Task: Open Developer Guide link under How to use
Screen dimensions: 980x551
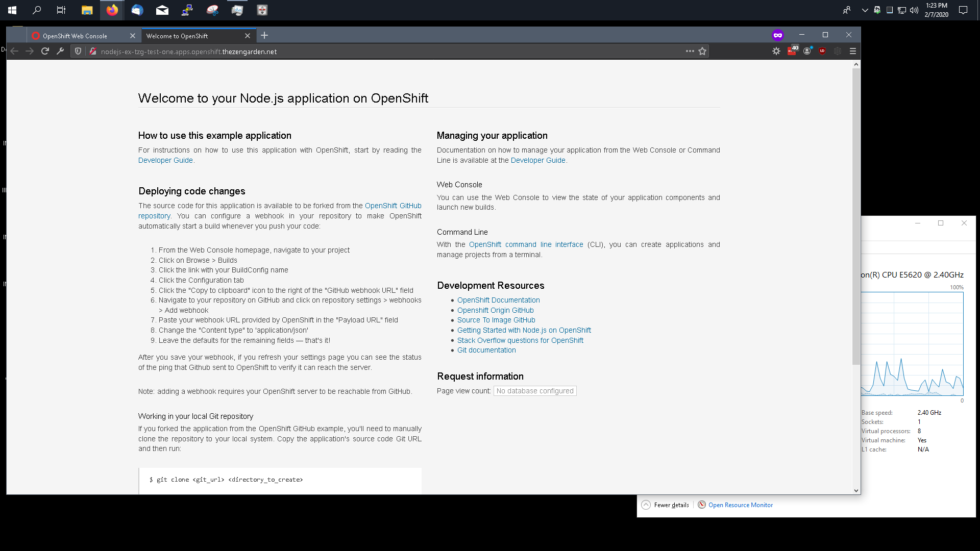Action: click(x=165, y=160)
